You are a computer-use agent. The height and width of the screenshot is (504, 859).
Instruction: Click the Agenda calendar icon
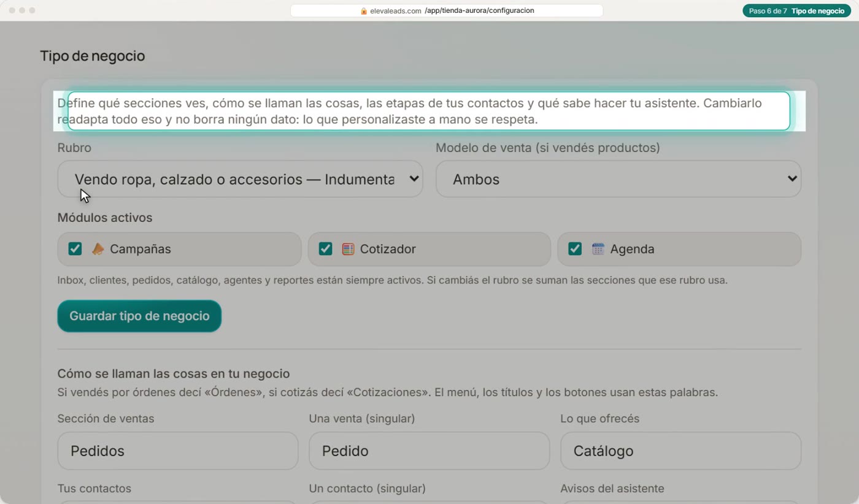(x=598, y=249)
